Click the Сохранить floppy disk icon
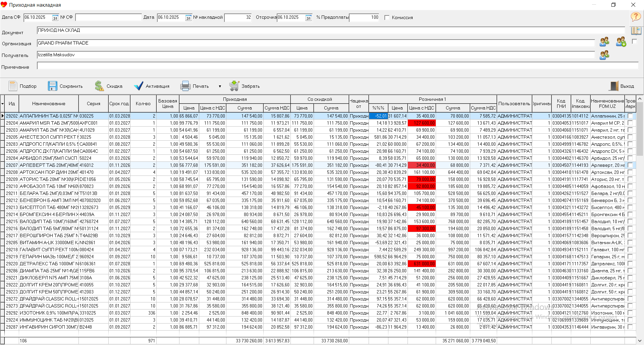The height and width of the screenshot is (345, 644). pos(53,86)
